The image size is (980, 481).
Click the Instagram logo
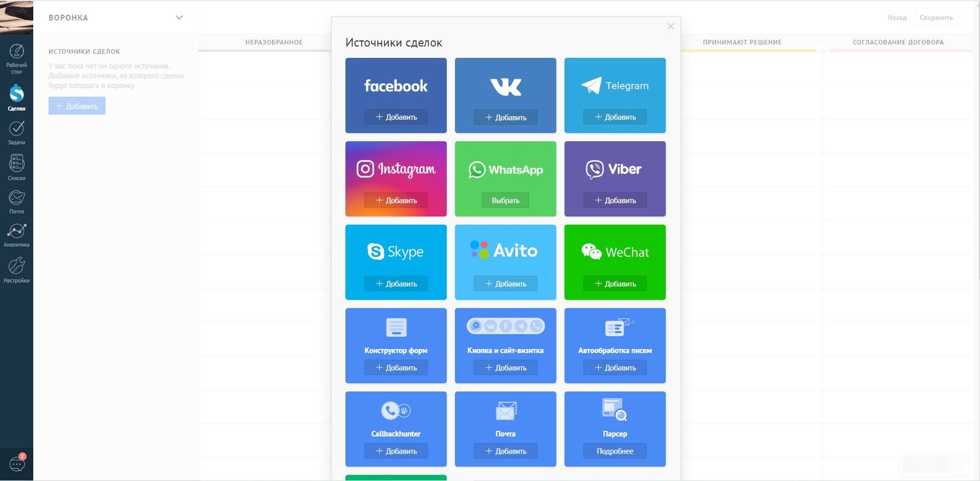396,169
